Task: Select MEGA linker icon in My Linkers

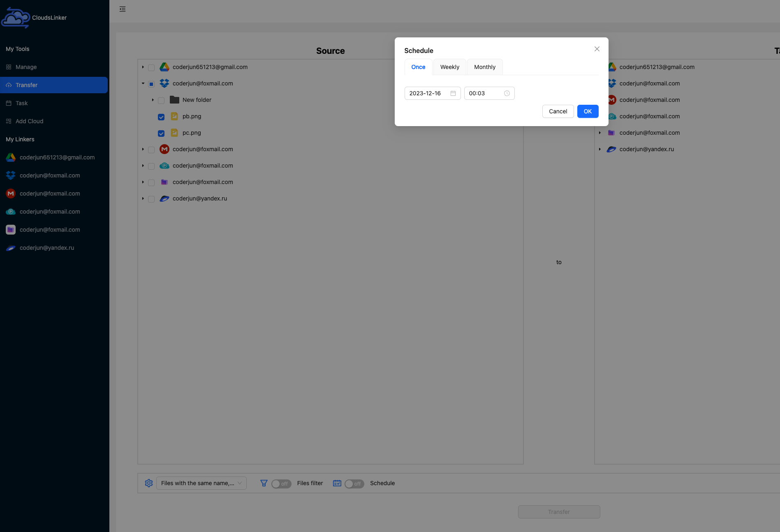Action: point(11,193)
